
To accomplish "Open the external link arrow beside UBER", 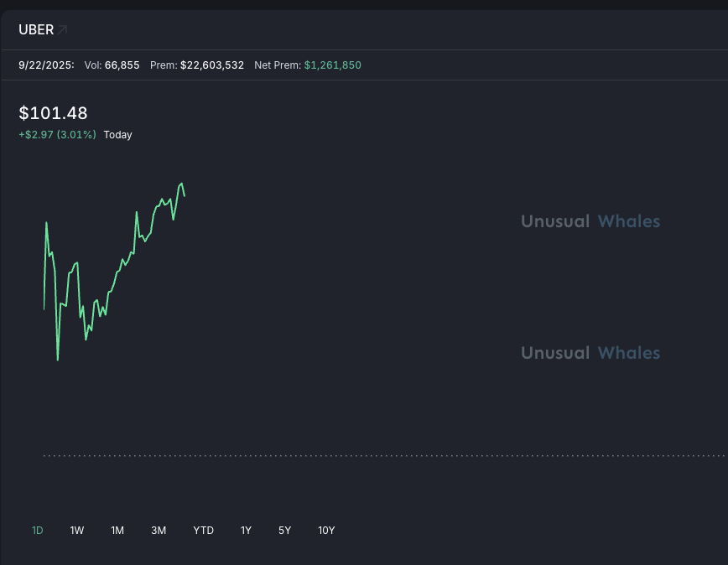I will coord(63,30).
